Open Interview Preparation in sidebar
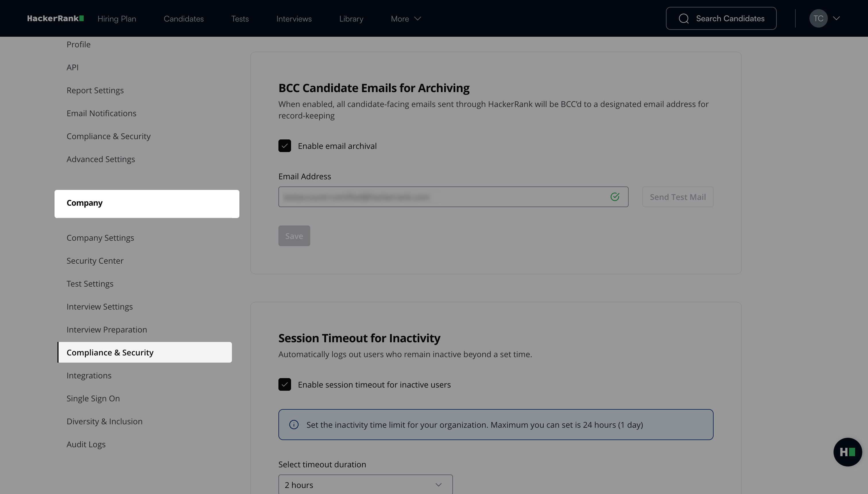868x494 pixels. pyautogui.click(x=106, y=329)
